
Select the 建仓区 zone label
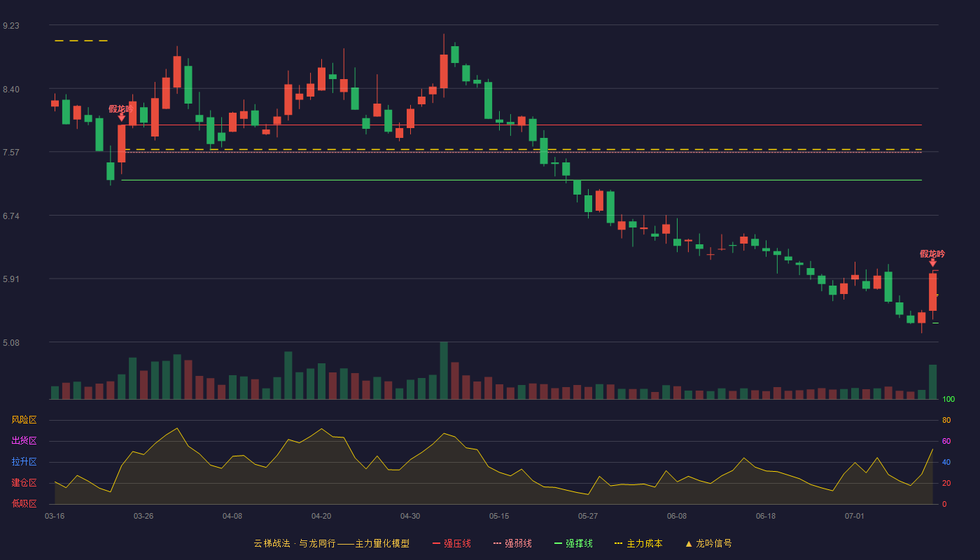[x=24, y=483]
